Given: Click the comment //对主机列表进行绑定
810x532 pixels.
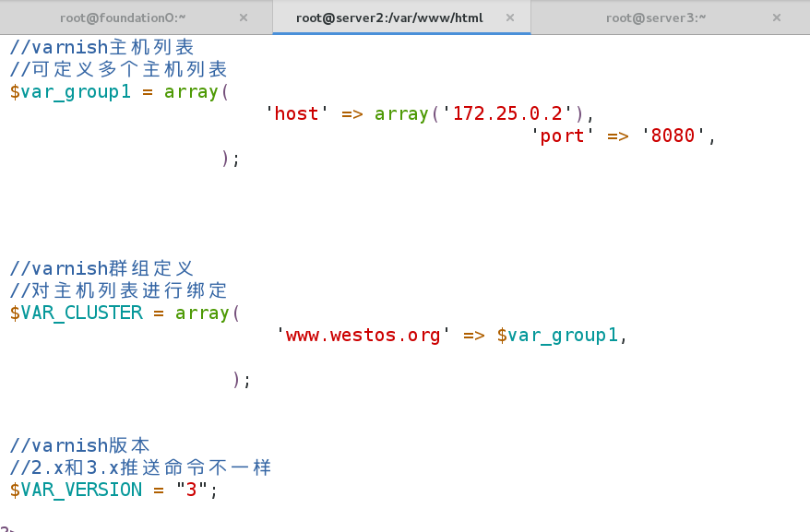Looking at the screenshot, I should point(118,290).
